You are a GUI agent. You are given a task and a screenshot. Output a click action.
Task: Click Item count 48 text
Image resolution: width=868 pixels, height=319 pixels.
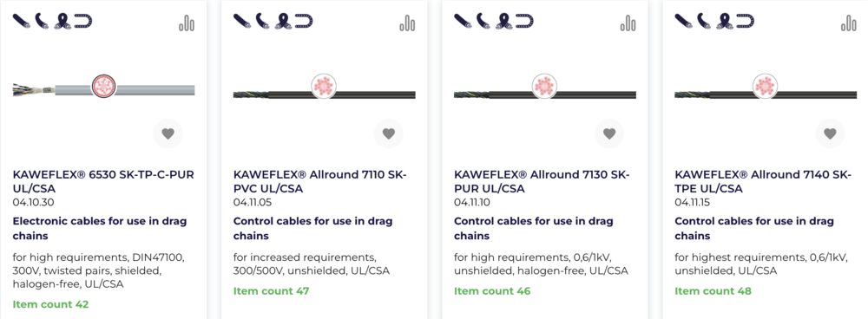(x=713, y=290)
